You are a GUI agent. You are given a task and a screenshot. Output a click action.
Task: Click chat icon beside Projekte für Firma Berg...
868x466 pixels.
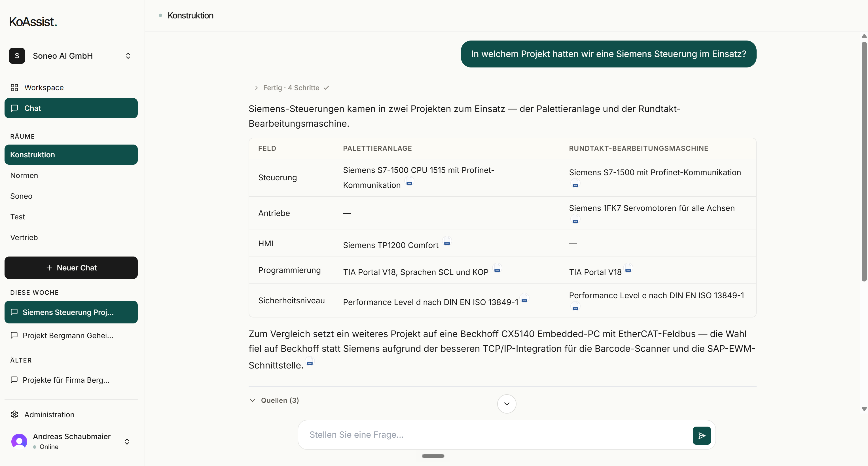pos(14,380)
